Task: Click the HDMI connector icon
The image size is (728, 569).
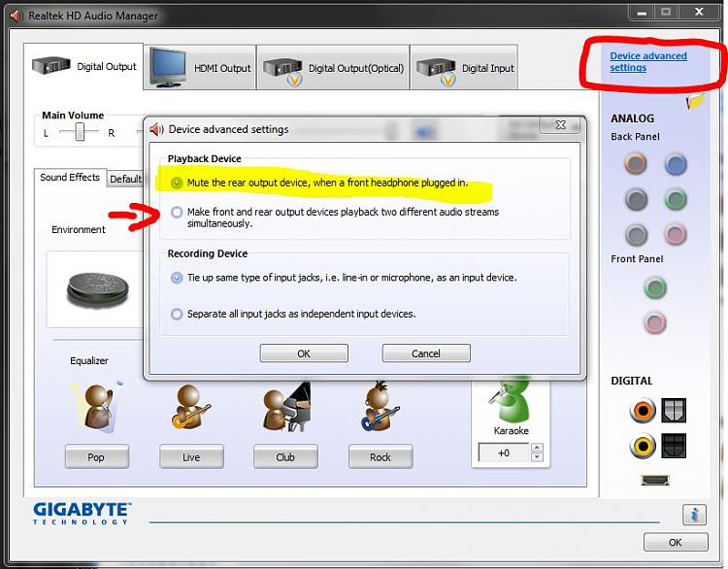Action: 655,480
